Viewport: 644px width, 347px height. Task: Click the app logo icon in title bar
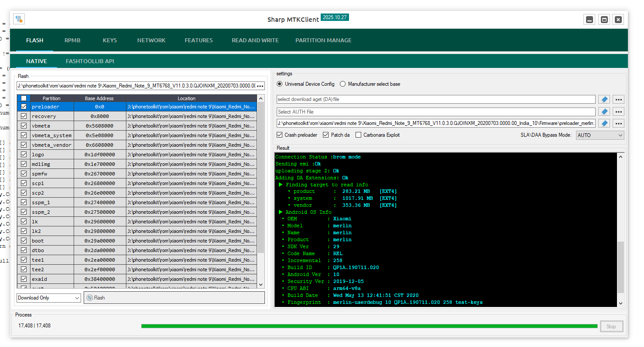coord(19,19)
